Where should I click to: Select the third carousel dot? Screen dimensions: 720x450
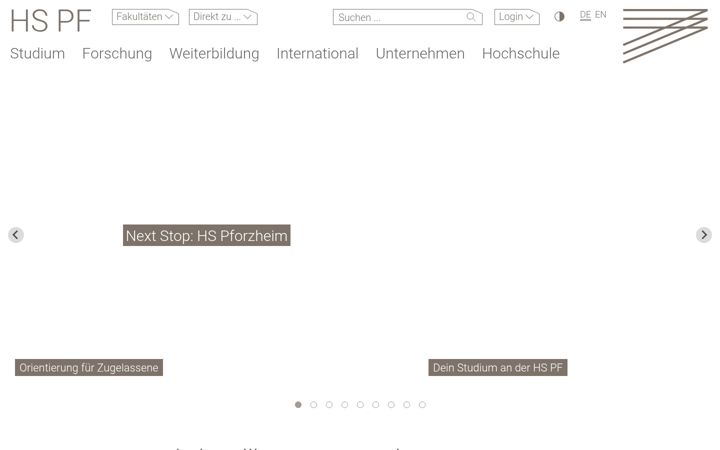(329, 405)
